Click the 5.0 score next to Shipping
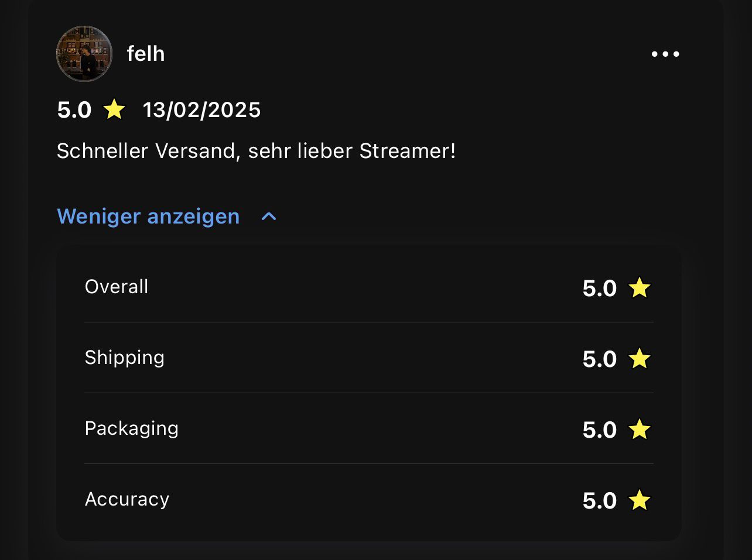This screenshot has width=752, height=560. click(x=600, y=359)
